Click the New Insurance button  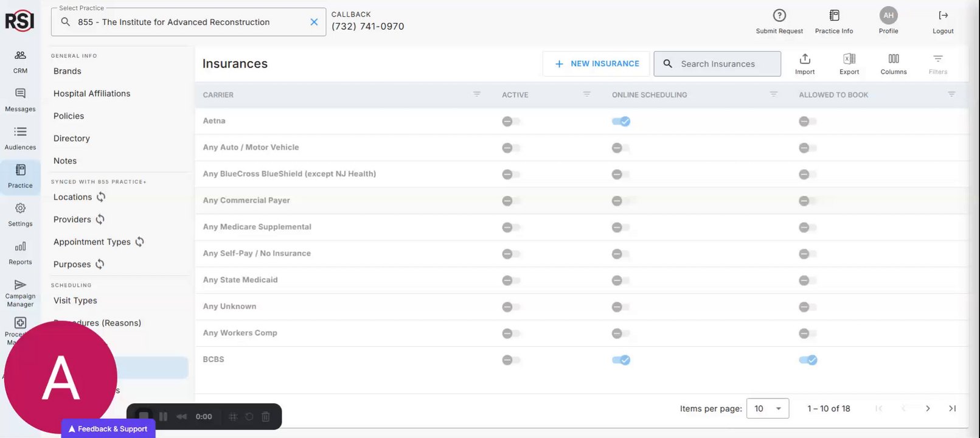[596, 64]
